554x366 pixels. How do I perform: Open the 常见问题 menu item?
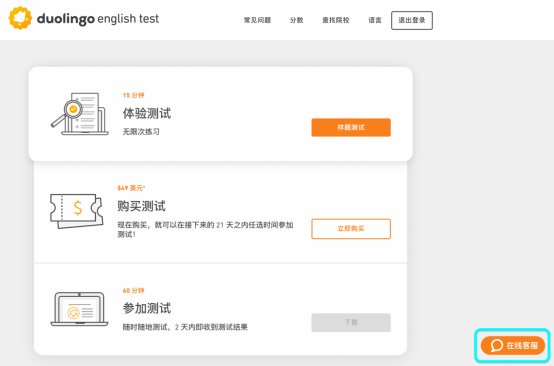click(x=257, y=20)
